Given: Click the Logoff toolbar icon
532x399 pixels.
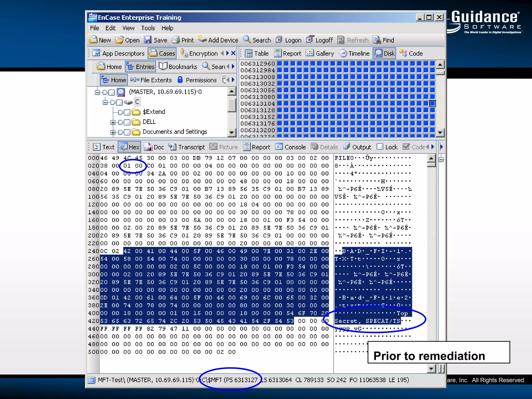Looking at the screenshot, I should [310, 39].
